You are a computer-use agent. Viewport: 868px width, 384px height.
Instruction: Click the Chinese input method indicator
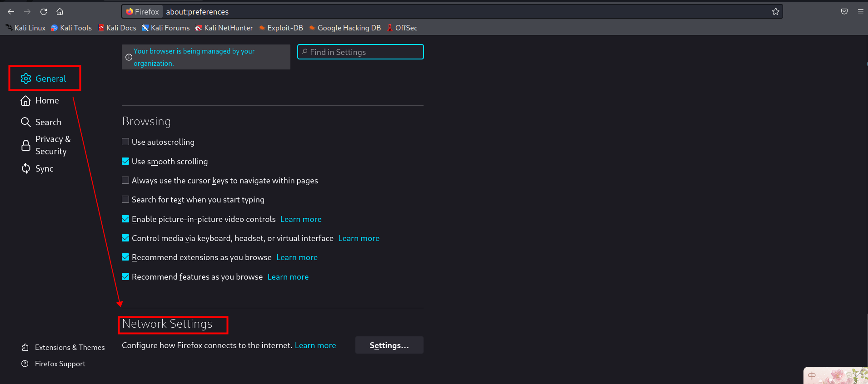(812, 375)
